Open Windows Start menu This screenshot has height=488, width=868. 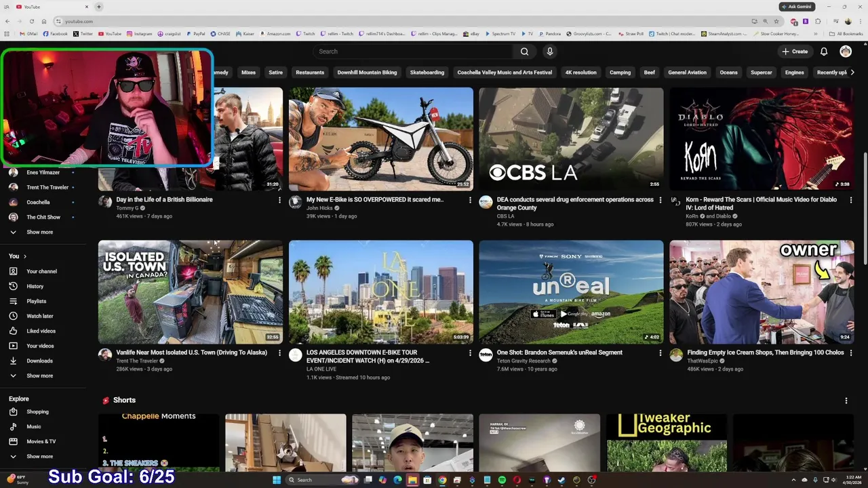276,480
